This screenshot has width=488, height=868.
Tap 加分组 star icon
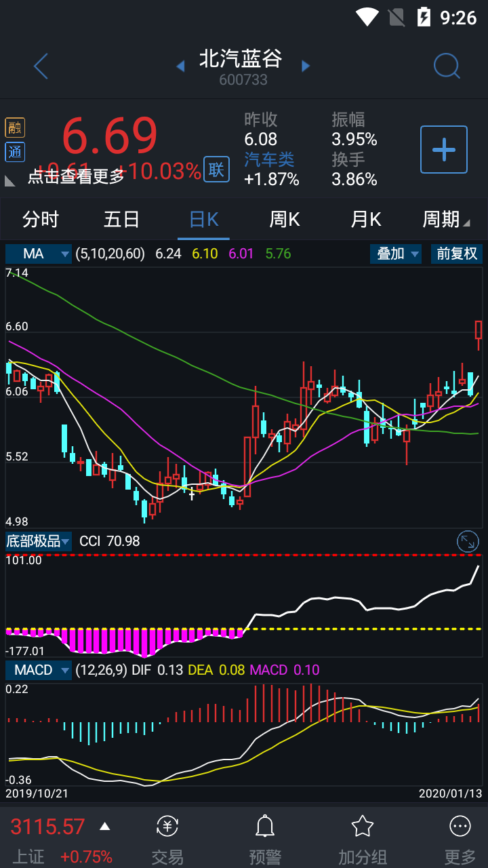363,826
